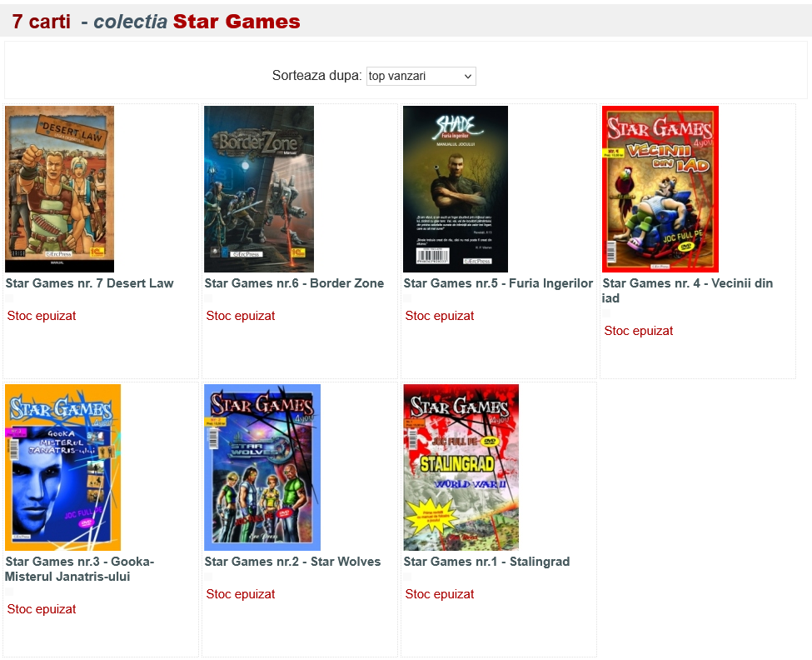Click 'Stoc epuizat' under Desert Law
Viewport: 812px width, 660px height.
42,316
